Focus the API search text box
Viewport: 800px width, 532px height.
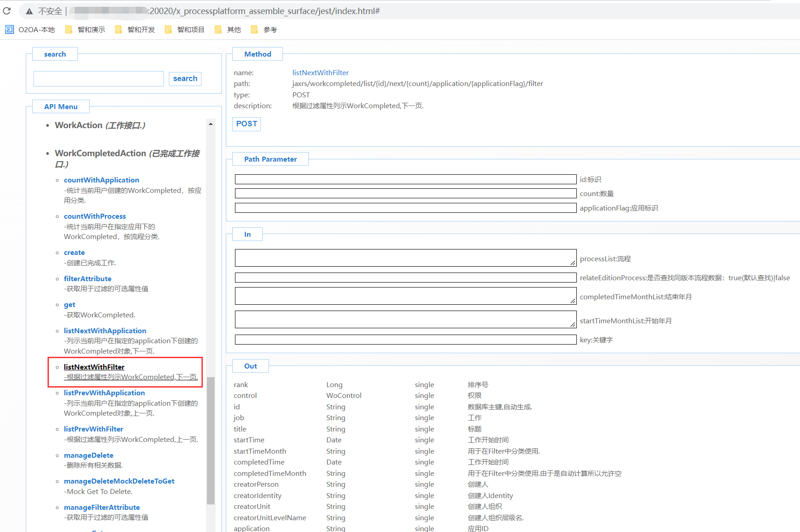pos(99,79)
